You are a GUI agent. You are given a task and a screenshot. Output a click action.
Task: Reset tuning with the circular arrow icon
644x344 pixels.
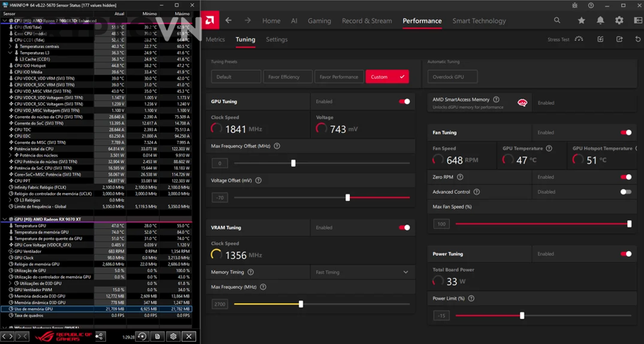[x=638, y=39]
